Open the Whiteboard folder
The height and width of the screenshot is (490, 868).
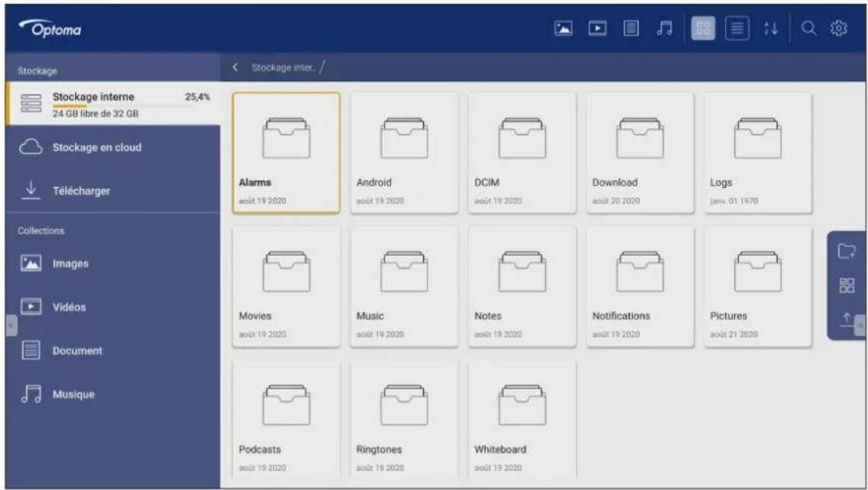[522, 418]
